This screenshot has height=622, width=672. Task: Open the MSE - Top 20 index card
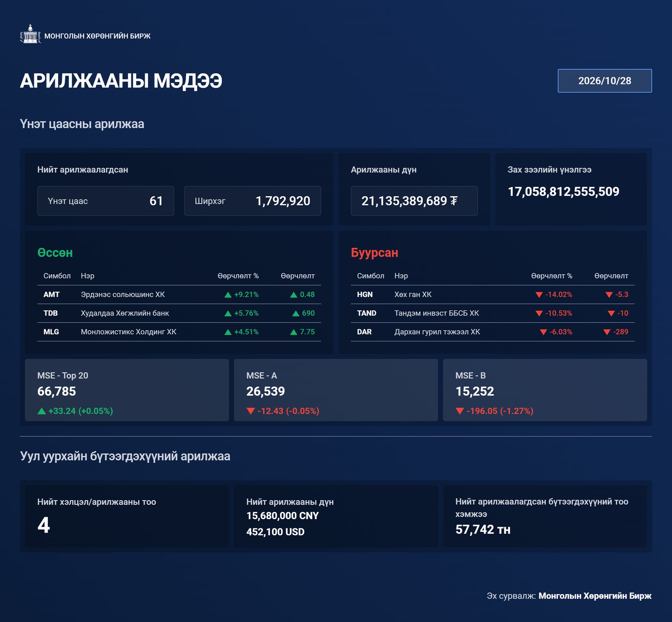click(127, 390)
